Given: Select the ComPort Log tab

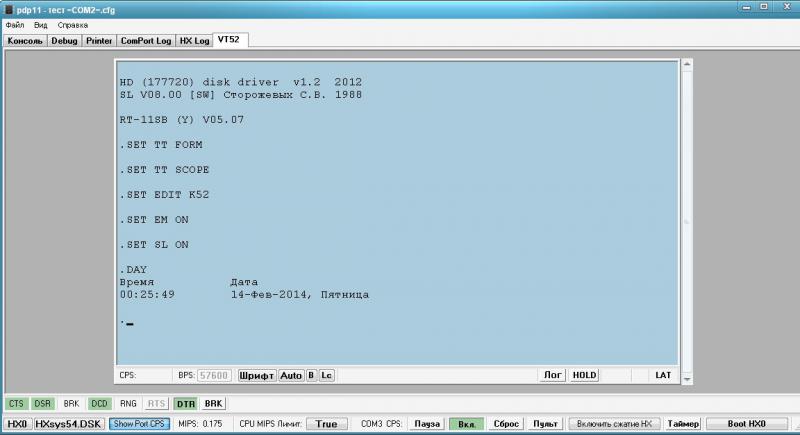Looking at the screenshot, I should 146,41.
